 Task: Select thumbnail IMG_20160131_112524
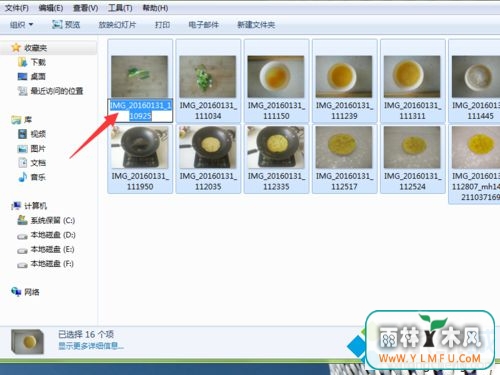412,147
